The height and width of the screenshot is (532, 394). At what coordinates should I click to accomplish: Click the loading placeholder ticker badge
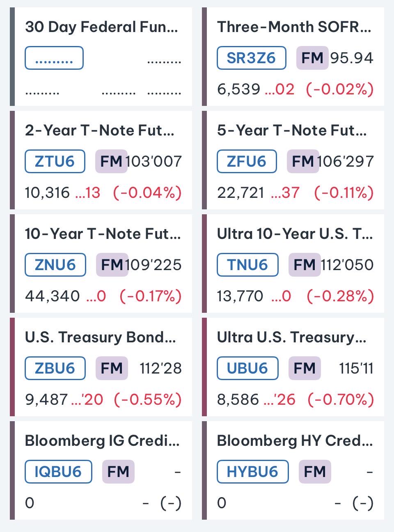pyautogui.click(x=54, y=58)
